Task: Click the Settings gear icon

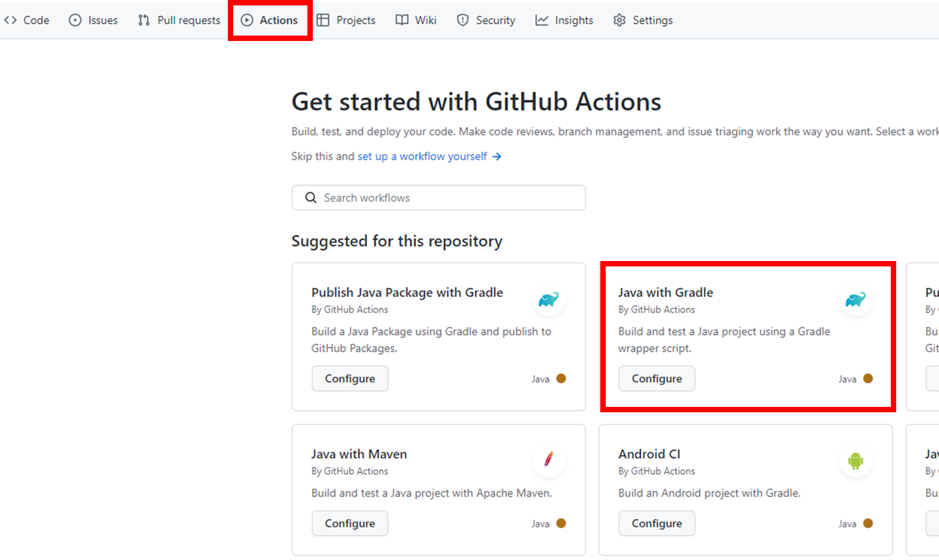Action: point(619,20)
